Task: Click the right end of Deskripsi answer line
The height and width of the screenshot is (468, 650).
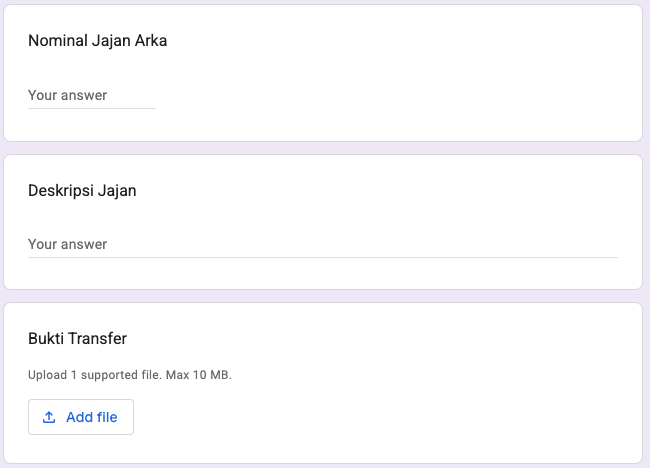Action: click(610, 256)
